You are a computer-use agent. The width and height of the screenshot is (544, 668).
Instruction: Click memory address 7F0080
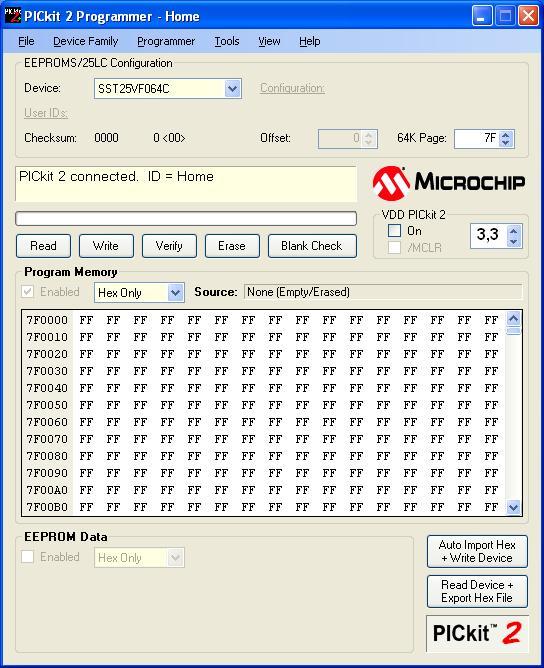pyautogui.click(x=47, y=456)
